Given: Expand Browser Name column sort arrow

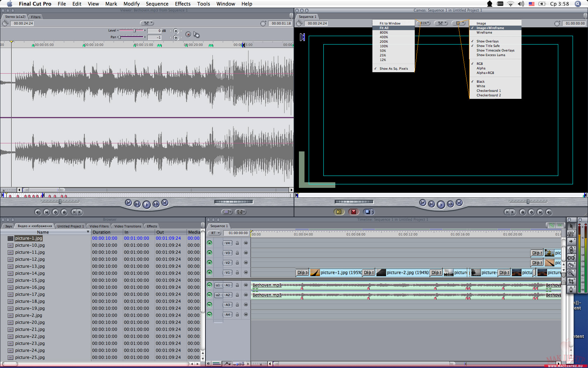Looking at the screenshot, I should 88,232.
